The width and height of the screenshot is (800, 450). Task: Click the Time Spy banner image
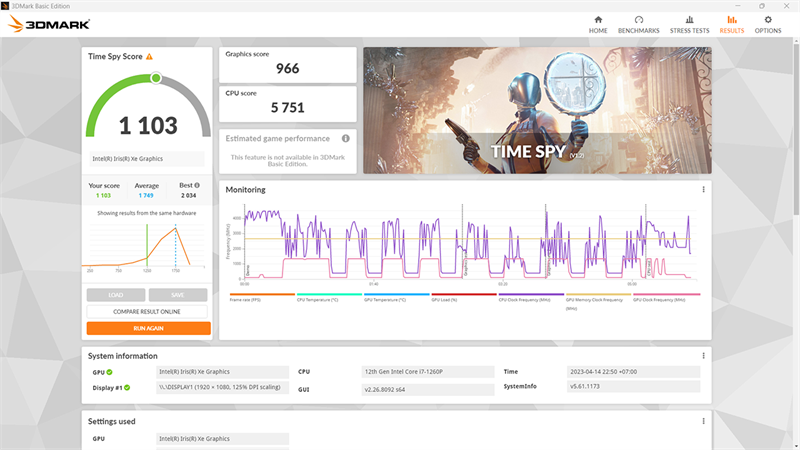coord(537,110)
